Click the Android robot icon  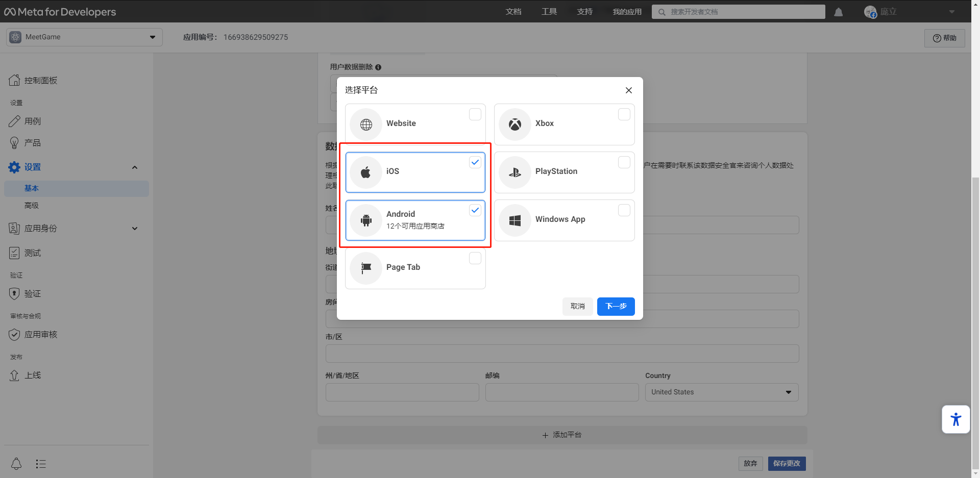(366, 220)
